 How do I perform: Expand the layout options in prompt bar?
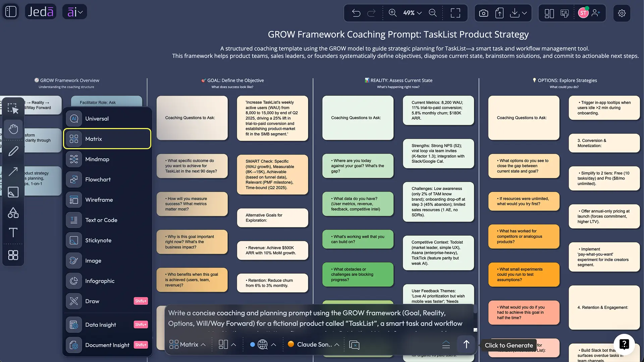tap(227, 345)
